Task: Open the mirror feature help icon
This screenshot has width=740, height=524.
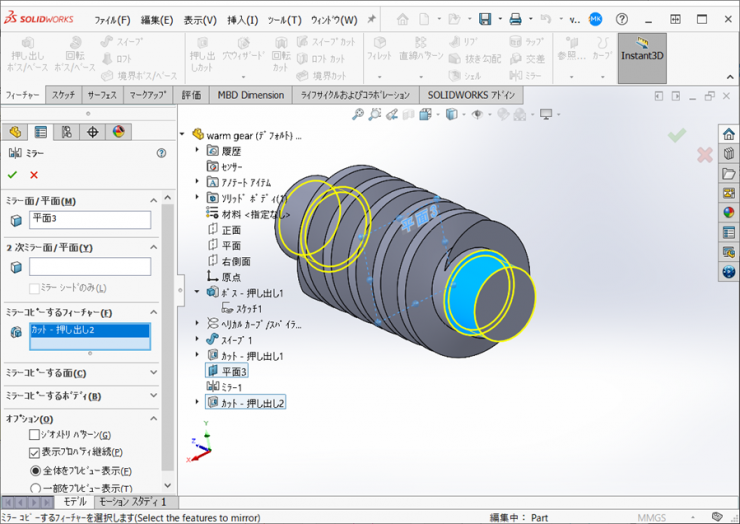Action: coord(161,153)
